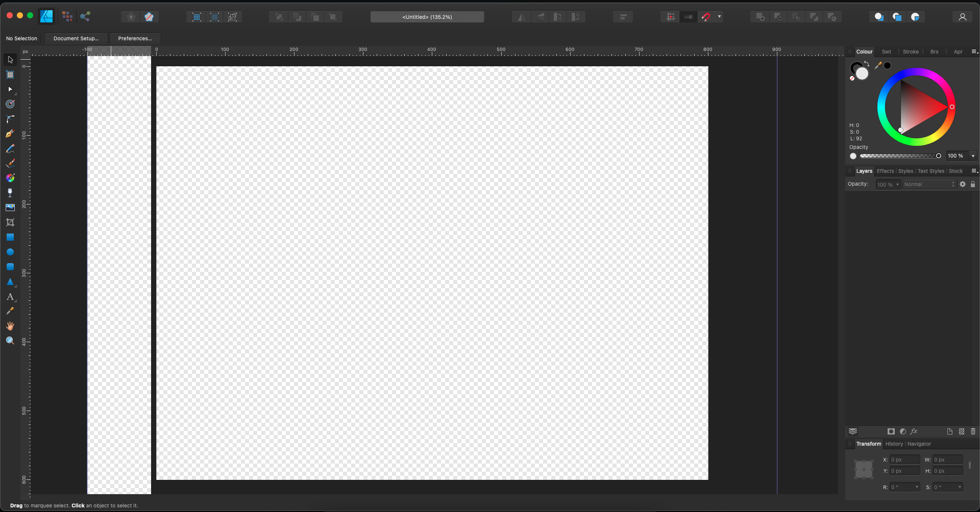Image resolution: width=980 pixels, height=512 pixels.
Task: Click the Document Setup... button
Action: point(76,38)
